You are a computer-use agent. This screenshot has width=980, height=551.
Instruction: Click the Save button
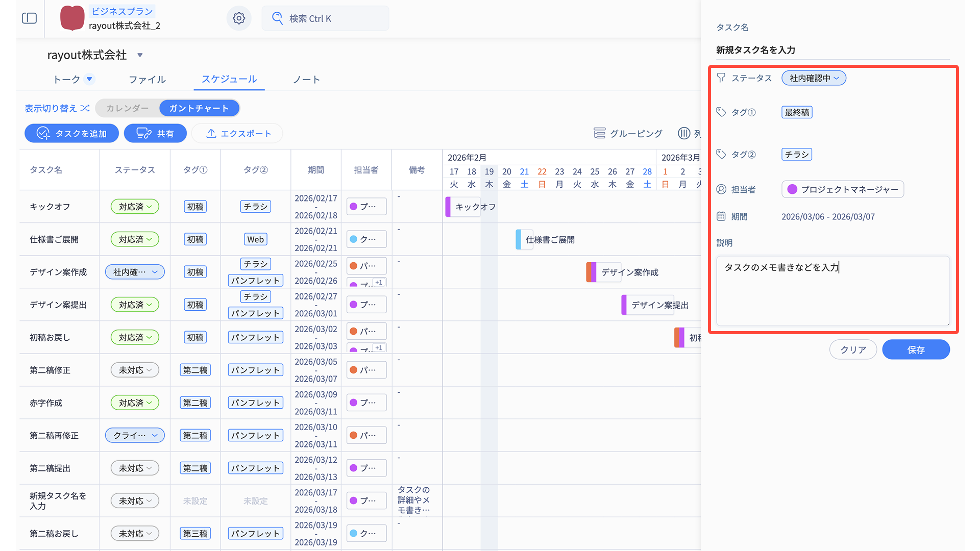(916, 350)
